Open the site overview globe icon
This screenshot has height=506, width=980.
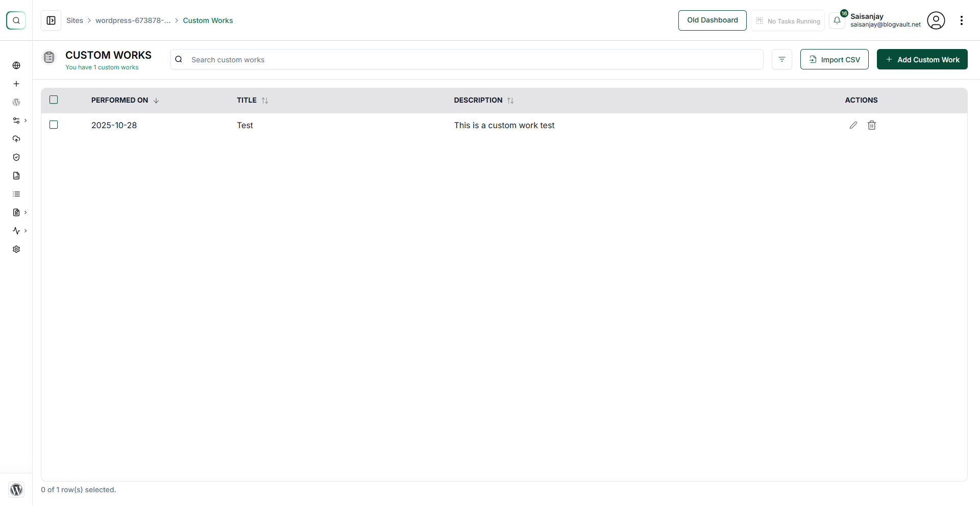pos(16,65)
